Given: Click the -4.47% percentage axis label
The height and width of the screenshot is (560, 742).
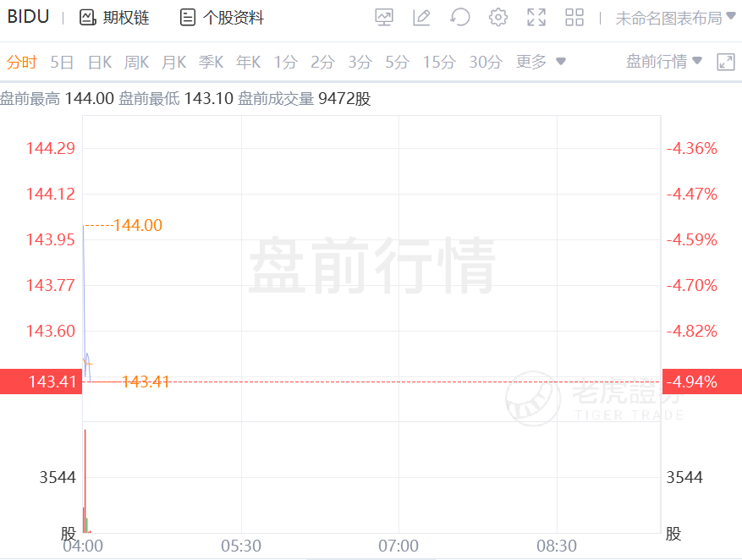Looking at the screenshot, I should point(692,194).
